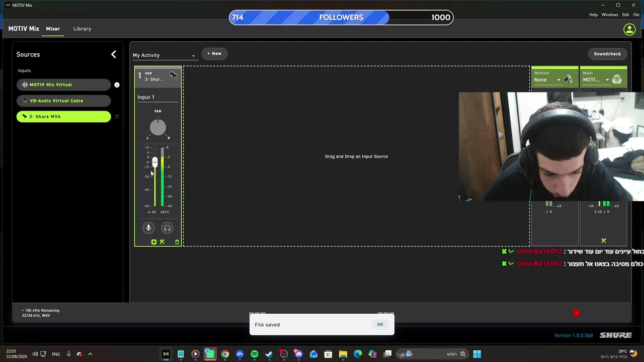Open Microsoft Edge from the taskbar
The width and height of the screenshot is (644, 362).
point(358,354)
